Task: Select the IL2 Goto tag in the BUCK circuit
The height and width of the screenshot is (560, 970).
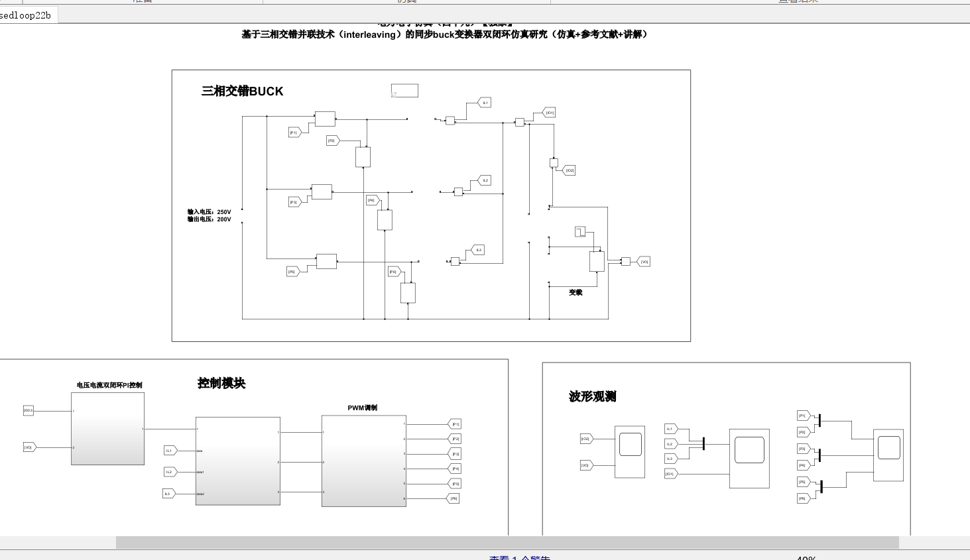Action: [x=485, y=180]
